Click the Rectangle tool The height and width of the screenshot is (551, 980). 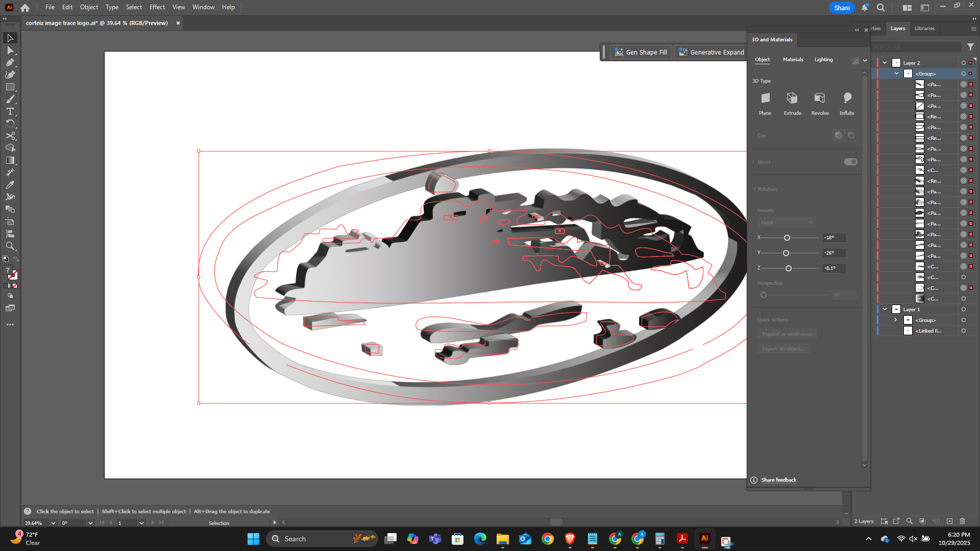(x=10, y=87)
